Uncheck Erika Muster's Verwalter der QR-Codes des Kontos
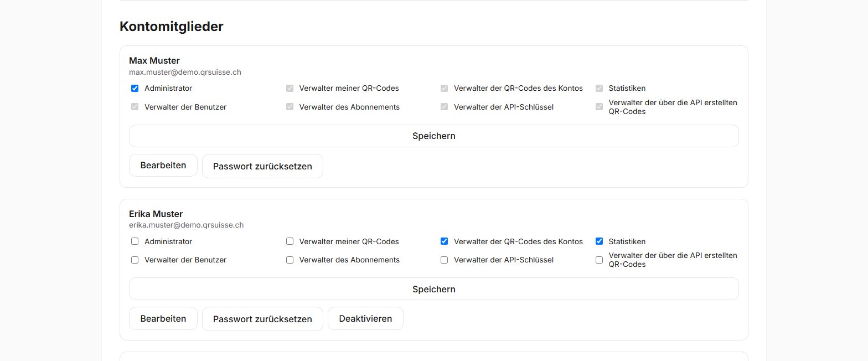 click(x=444, y=241)
